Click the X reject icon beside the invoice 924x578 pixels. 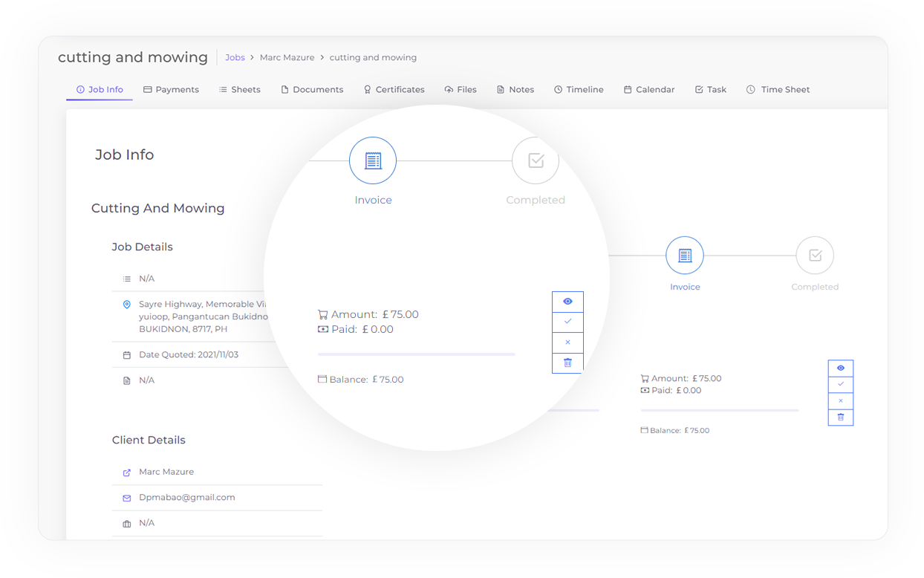567,342
